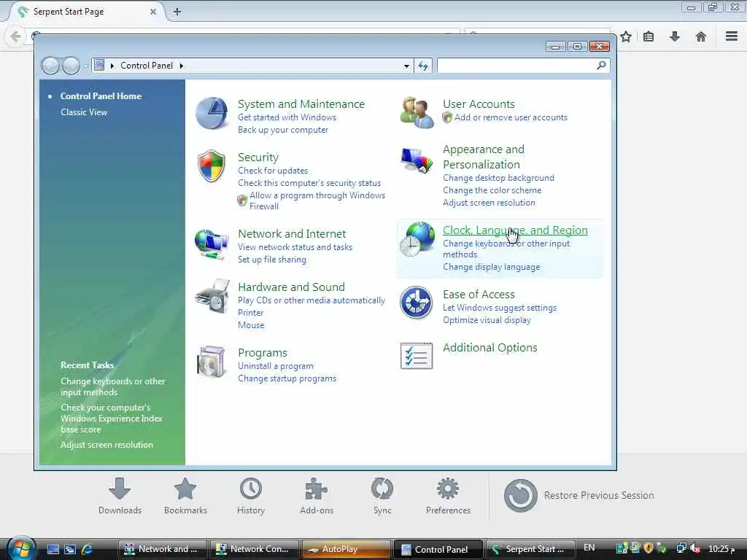Close the Serpent Start Page tab
The image size is (747, 560).
[x=153, y=12]
